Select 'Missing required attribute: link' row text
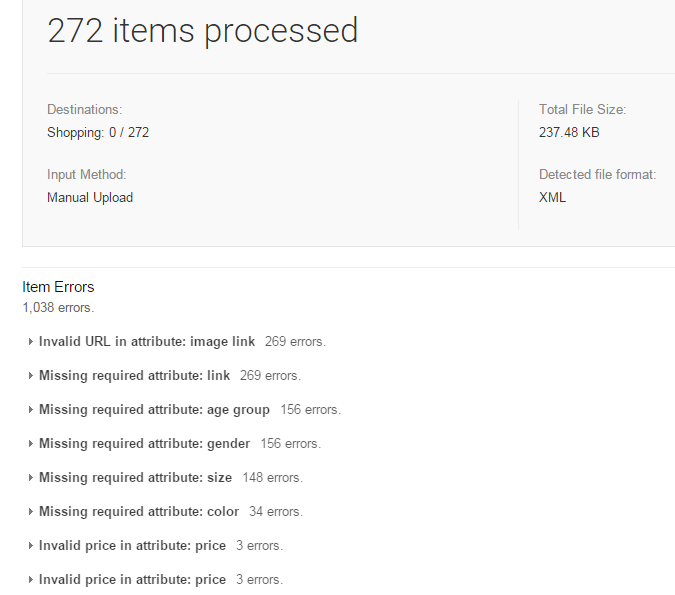 pyautogui.click(x=134, y=376)
